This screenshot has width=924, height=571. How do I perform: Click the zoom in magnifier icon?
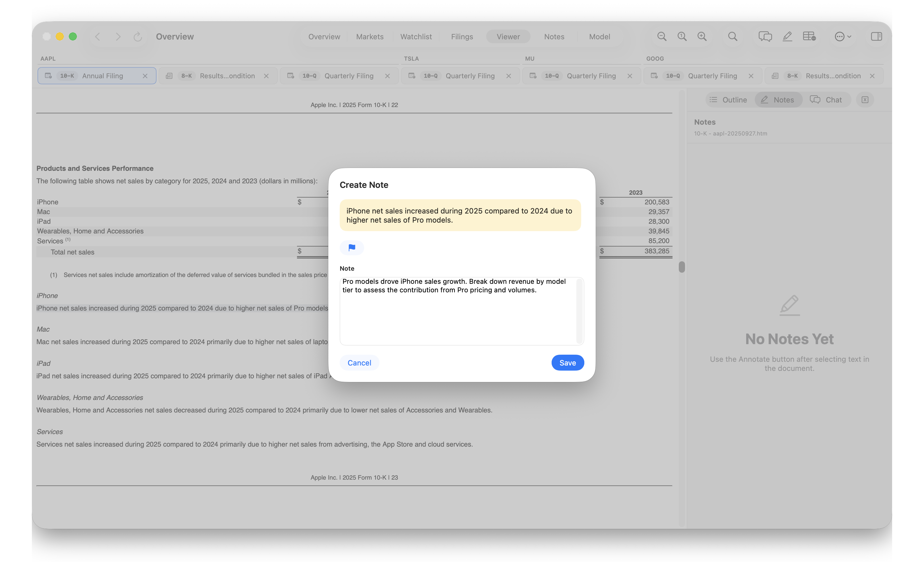pos(702,36)
